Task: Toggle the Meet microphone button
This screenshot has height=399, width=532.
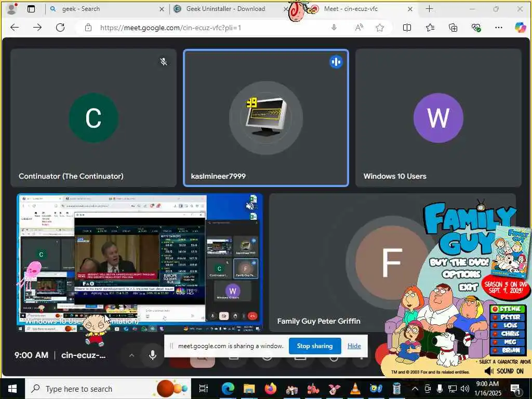Action: [x=153, y=355]
